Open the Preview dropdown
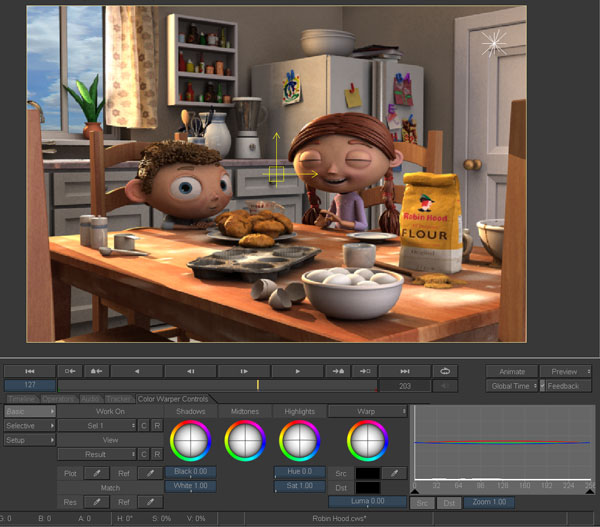Viewport: 600px width, 527px height. coord(565,372)
